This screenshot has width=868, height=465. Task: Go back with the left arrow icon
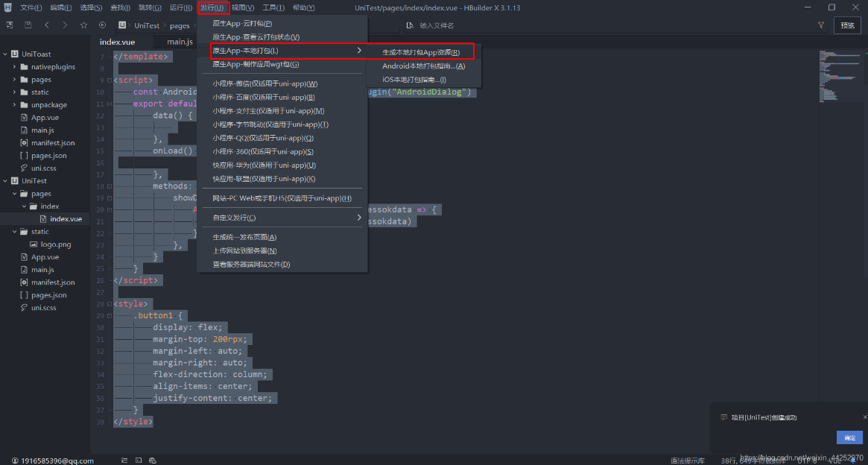[x=47, y=25]
